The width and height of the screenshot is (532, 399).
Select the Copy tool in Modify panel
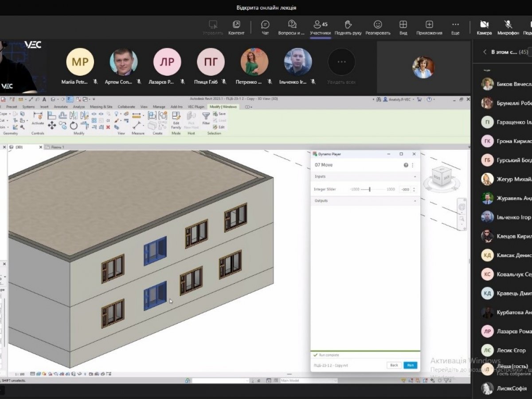coord(63,125)
